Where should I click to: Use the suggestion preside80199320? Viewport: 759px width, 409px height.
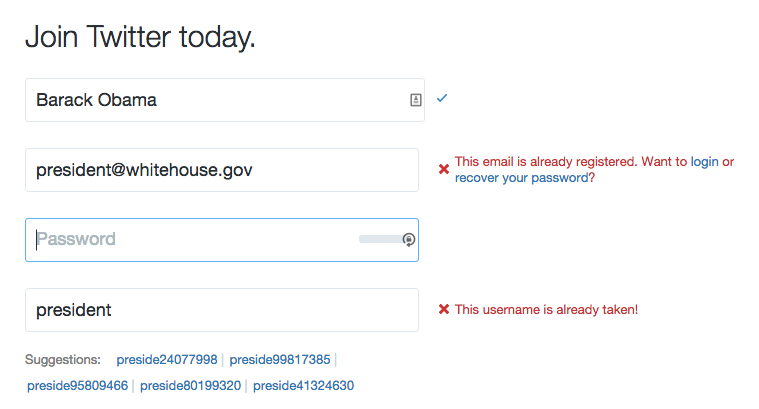[190, 385]
